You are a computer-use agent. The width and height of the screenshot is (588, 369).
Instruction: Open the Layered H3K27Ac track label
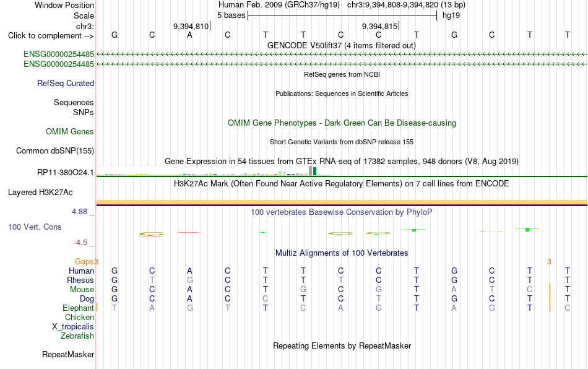click(x=40, y=193)
